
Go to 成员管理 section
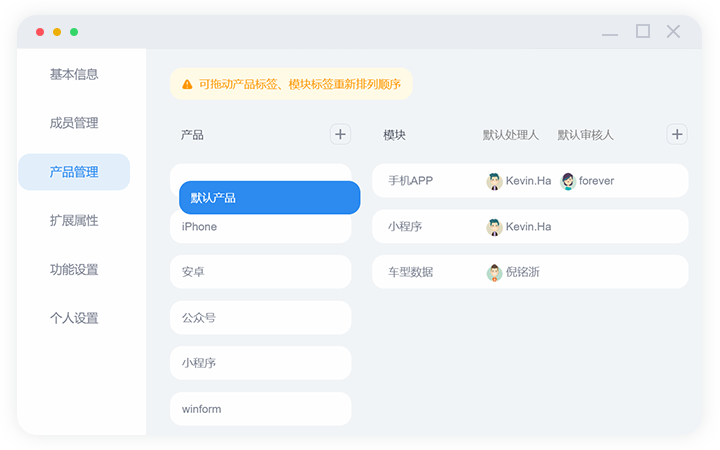point(74,123)
